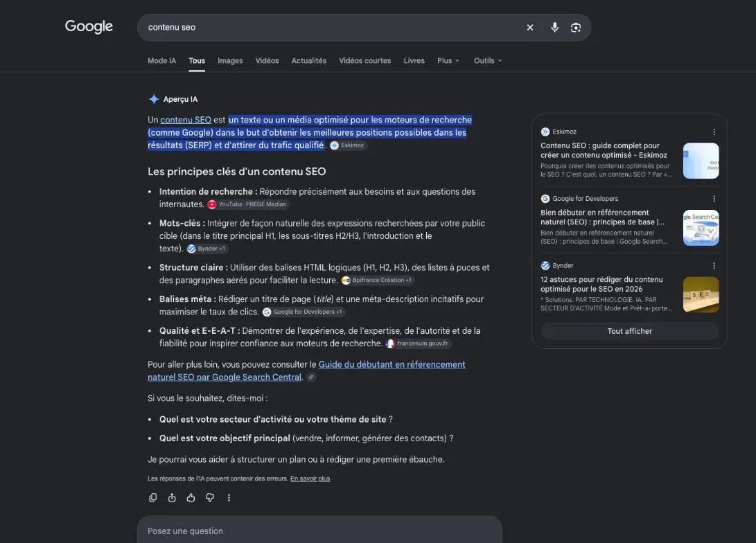Select the Tous tab

(x=197, y=61)
